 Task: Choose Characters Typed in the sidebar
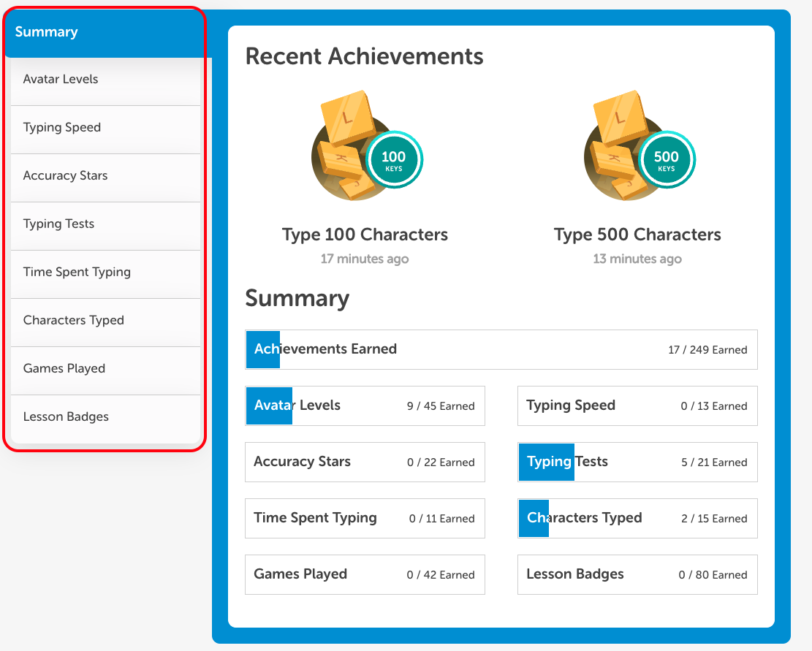point(105,320)
